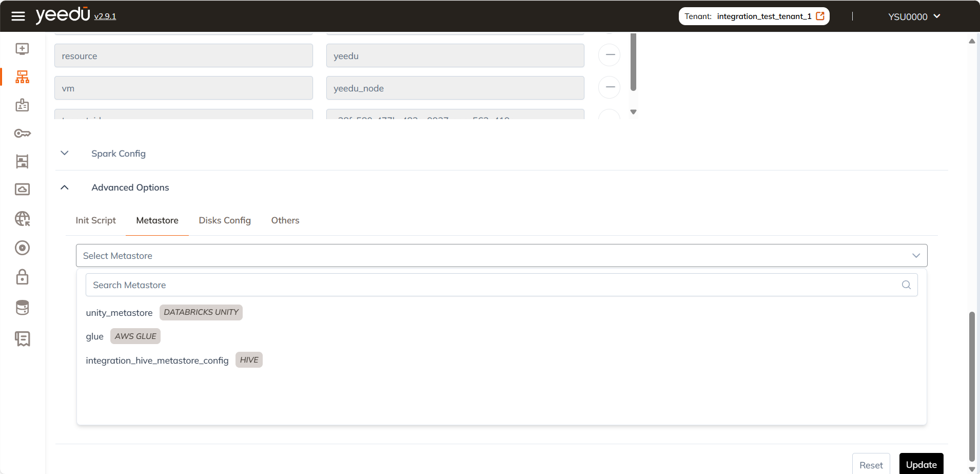Open the hamburger navigation menu
Viewport: 980px width, 474px height.
click(x=18, y=16)
